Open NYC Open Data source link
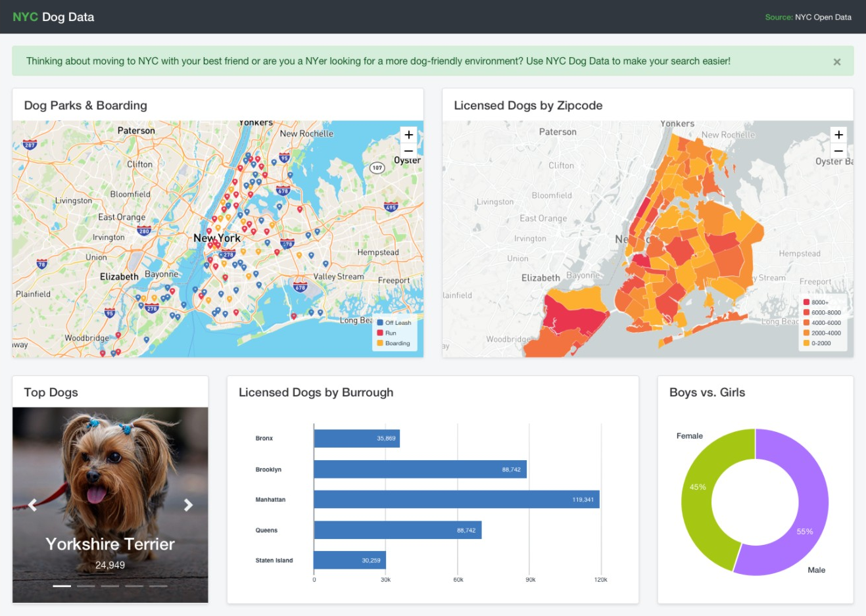This screenshot has width=866, height=616. coord(823,17)
